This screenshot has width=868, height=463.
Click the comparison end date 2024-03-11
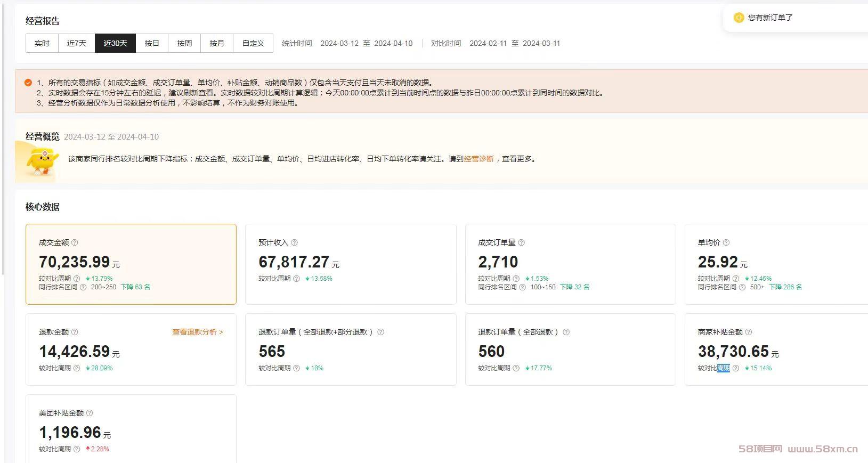tap(541, 43)
